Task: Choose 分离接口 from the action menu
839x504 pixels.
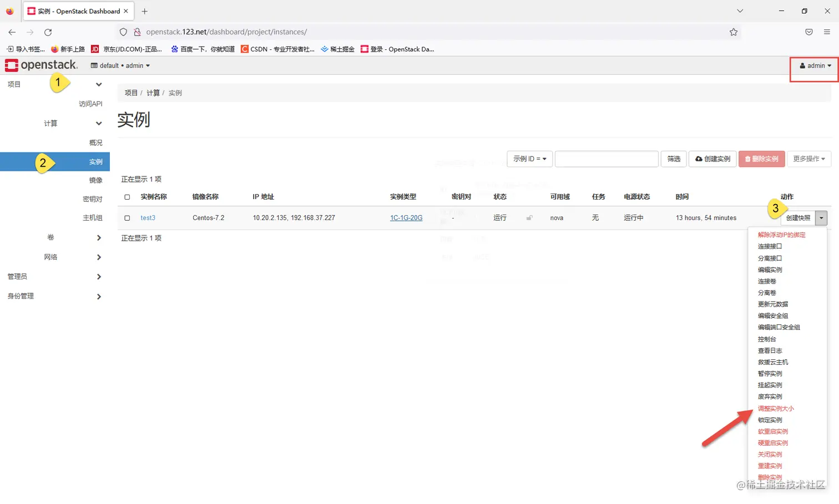Action: tap(770, 258)
